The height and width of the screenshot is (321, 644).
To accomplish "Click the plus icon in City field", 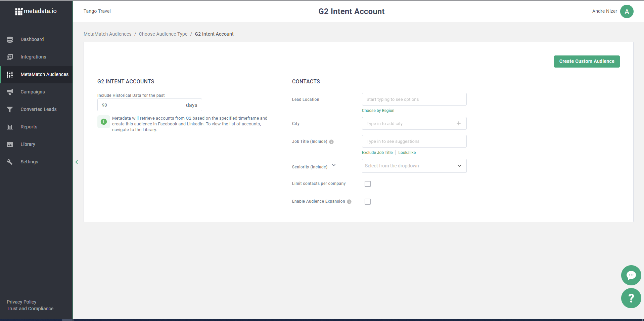I will [x=459, y=124].
